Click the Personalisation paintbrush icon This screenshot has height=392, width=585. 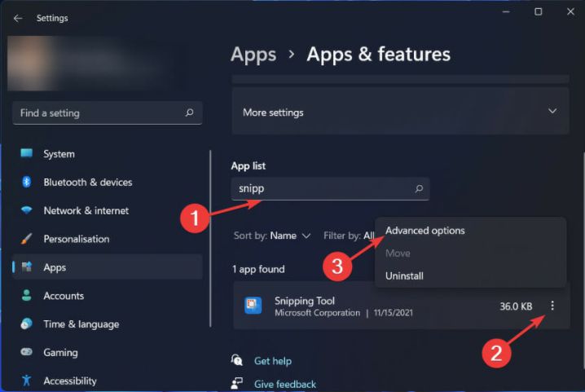click(27, 239)
